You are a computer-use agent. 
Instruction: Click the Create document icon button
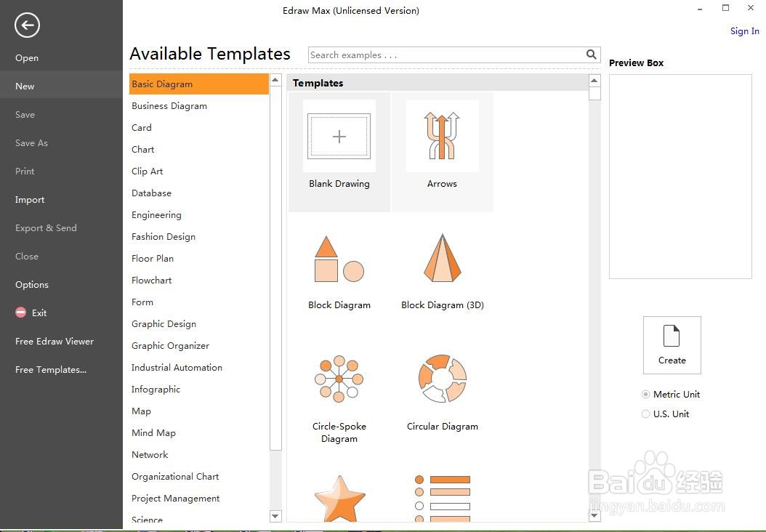(x=672, y=345)
